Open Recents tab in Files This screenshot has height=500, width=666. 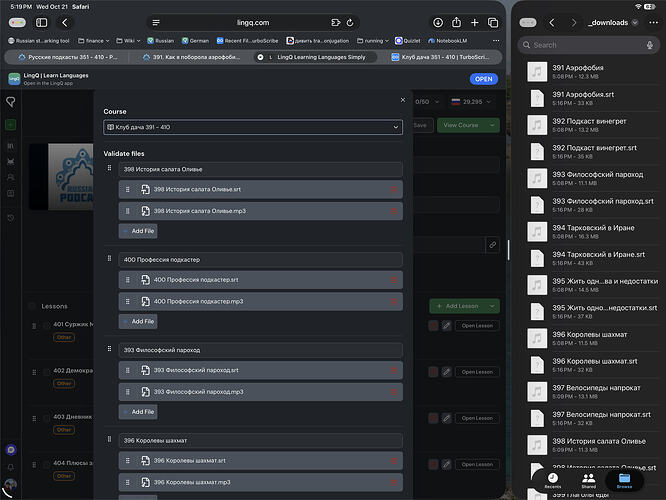(553, 480)
